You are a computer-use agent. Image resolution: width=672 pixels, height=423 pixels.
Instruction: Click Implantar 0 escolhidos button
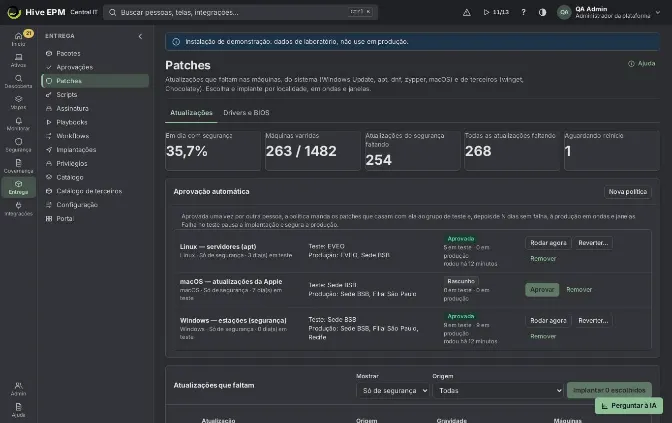click(609, 390)
